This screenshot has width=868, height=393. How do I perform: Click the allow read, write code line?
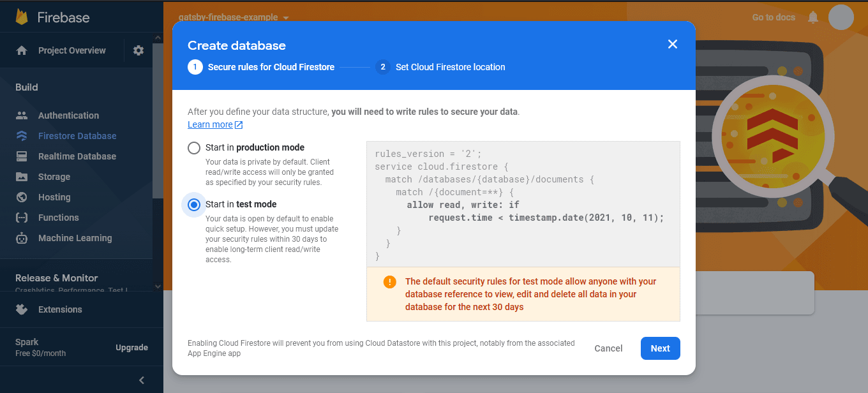tap(463, 205)
